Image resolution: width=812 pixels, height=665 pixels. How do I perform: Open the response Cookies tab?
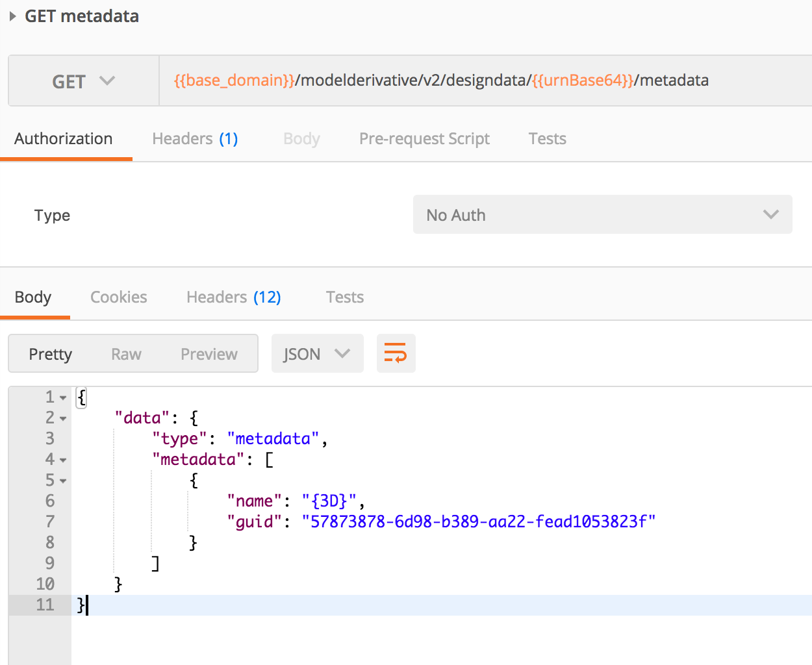pyautogui.click(x=118, y=297)
